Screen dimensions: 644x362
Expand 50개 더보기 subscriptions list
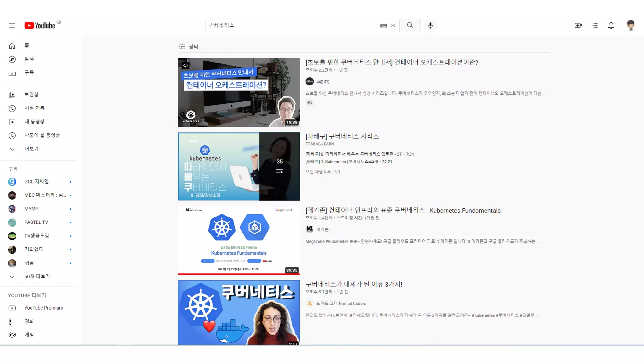click(x=37, y=277)
